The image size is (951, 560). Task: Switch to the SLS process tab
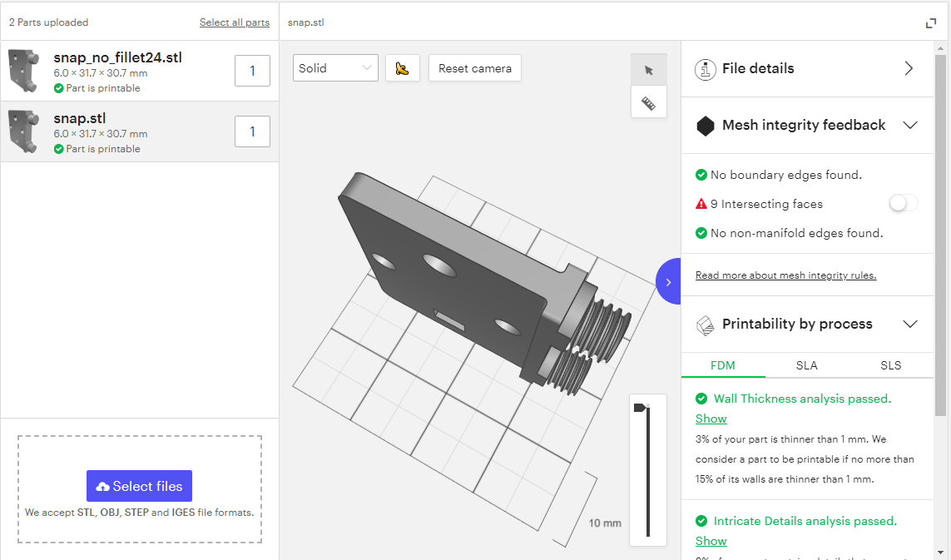[890, 365]
